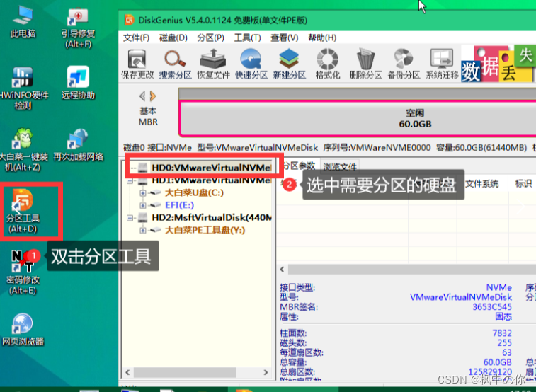Viewport: 536px width, 392px height.
Task: Select the 格式化 toolbar icon
Action: (328, 64)
